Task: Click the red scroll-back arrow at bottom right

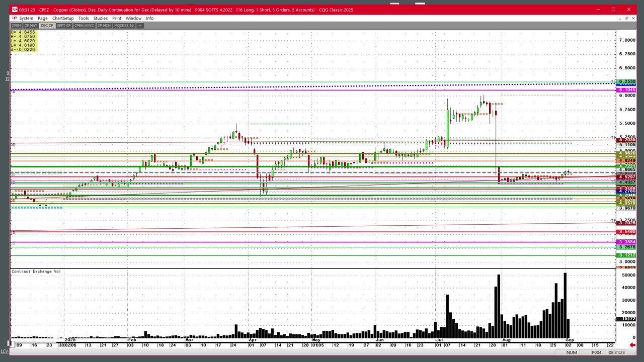Action: point(632,345)
